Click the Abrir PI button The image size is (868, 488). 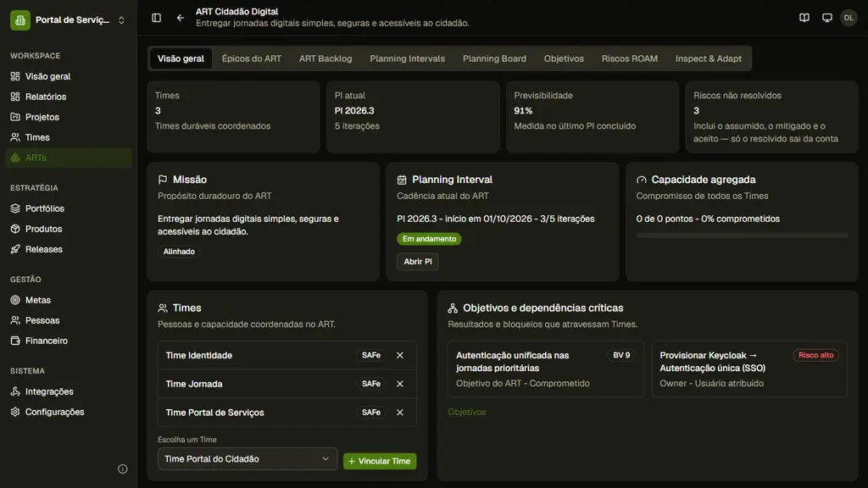[418, 262]
